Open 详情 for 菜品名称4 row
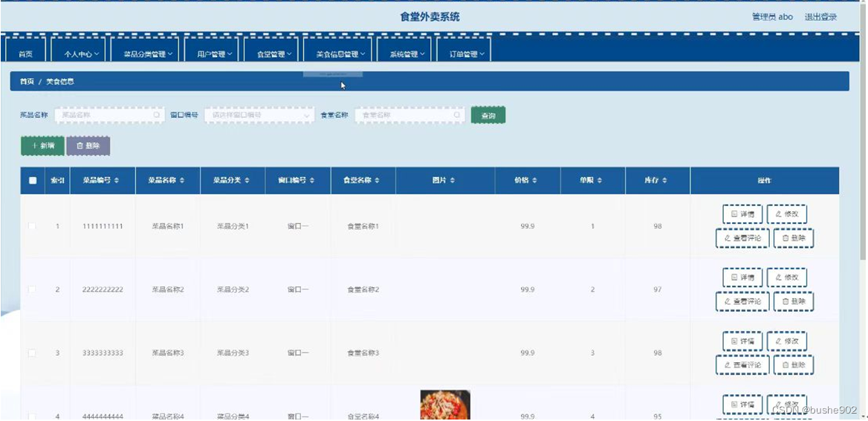Screen dimensions: 868x421 coord(742,405)
